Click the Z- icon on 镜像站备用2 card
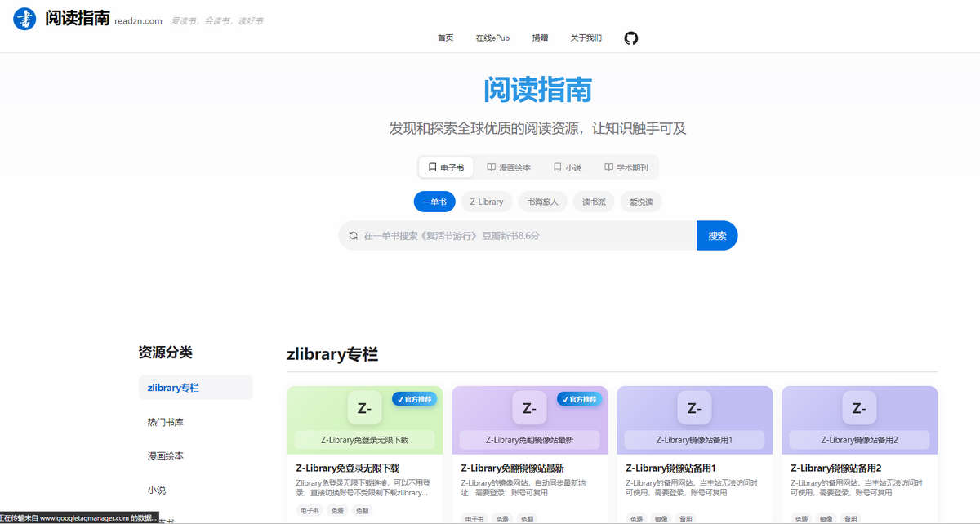This screenshot has width=980, height=524. (859, 408)
